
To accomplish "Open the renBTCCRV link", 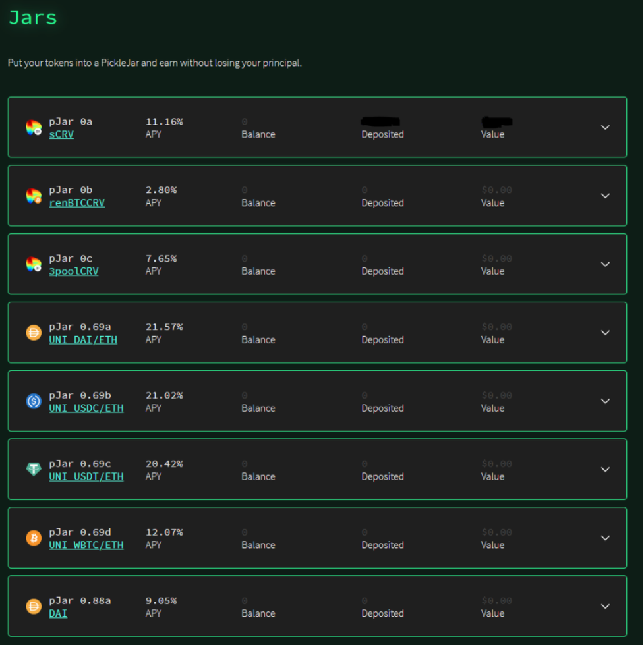I will (x=77, y=203).
